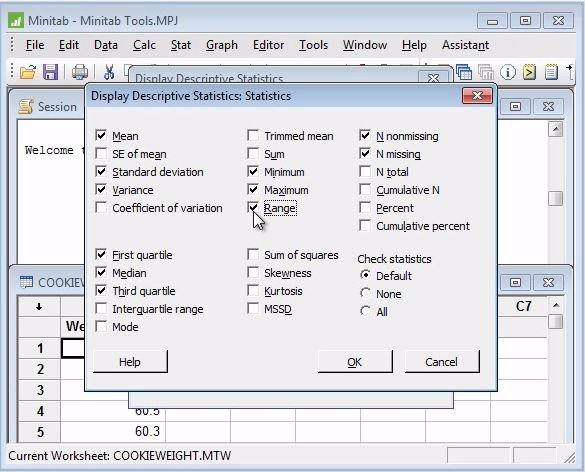Uncheck the Mean checkbox
Image resolution: width=585 pixels, height=472 pixels.
101,135
